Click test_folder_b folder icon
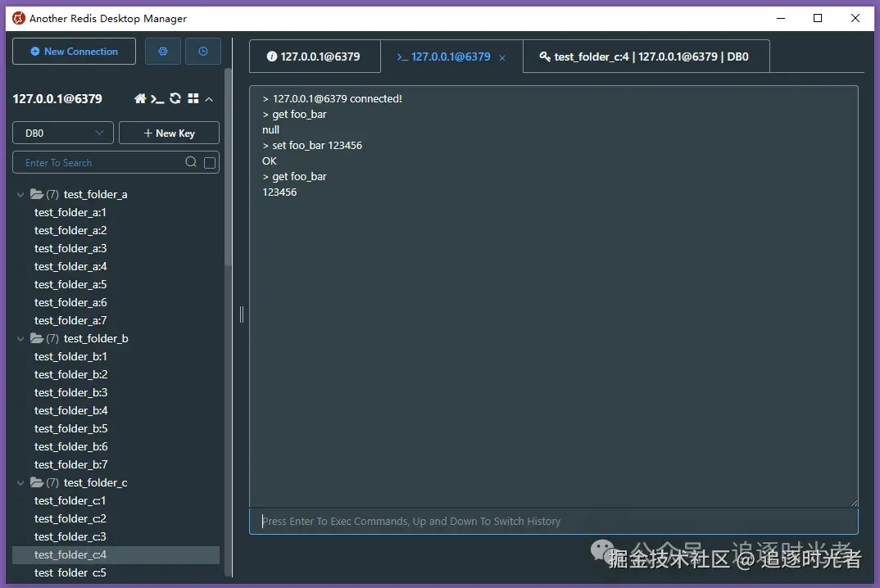The width and height of the screenshot is (880, 588). pyautogui.click(x=37, y=338)
